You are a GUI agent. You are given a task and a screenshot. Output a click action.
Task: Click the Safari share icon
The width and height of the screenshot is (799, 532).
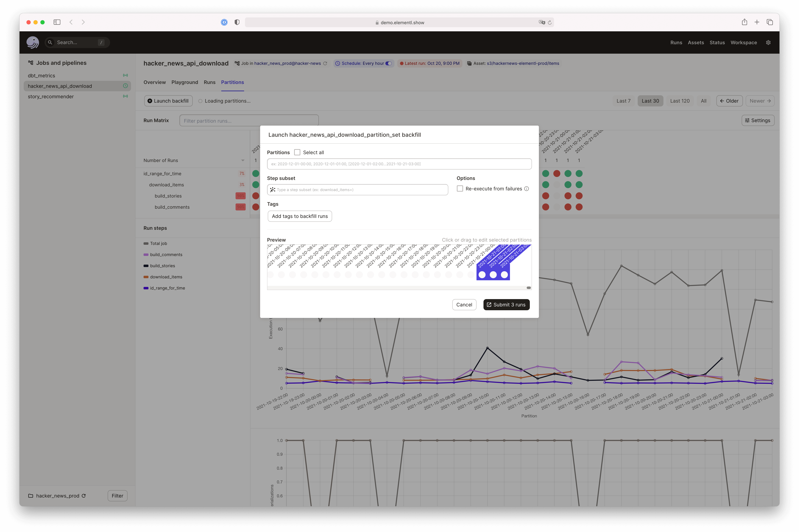[744, 22]
